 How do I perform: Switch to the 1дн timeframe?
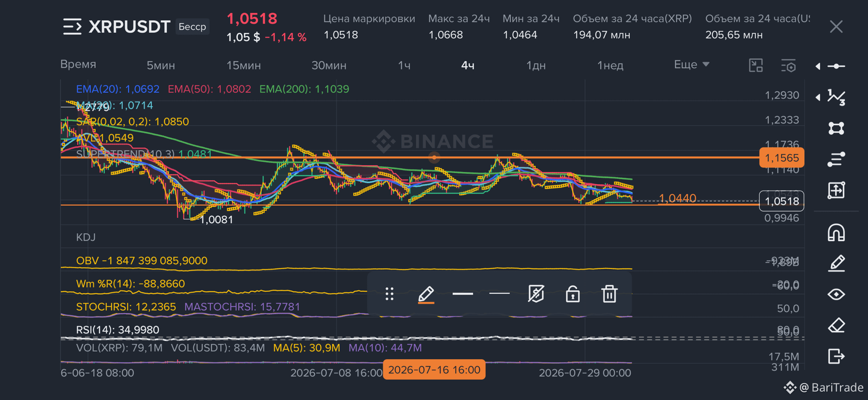click(536, 65)
